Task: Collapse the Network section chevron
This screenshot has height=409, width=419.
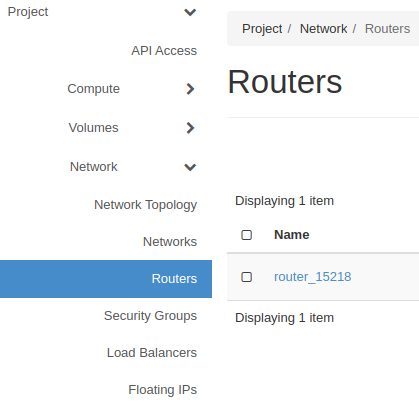Action: (190, 167)
